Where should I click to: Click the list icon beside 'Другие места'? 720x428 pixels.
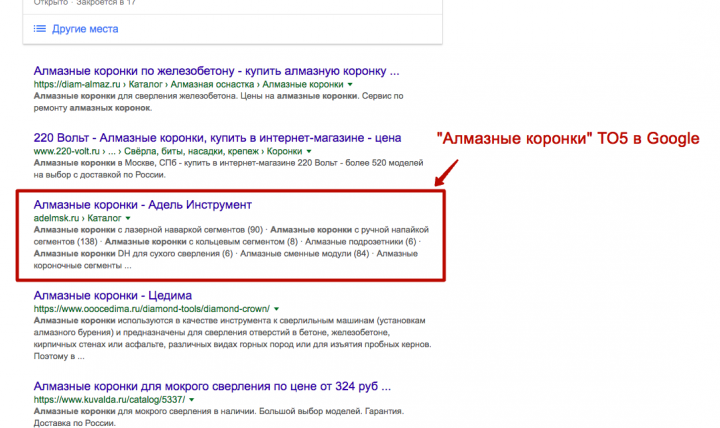(39, 29)
